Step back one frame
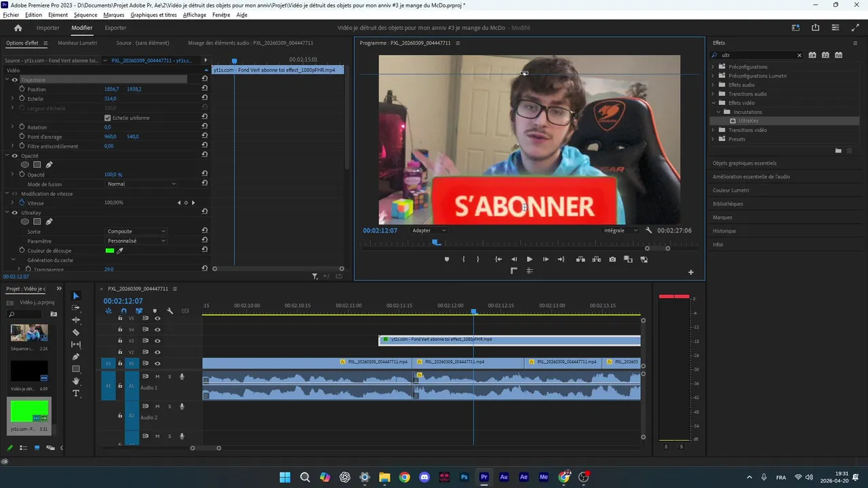868x488 pixels. point(514,259)
